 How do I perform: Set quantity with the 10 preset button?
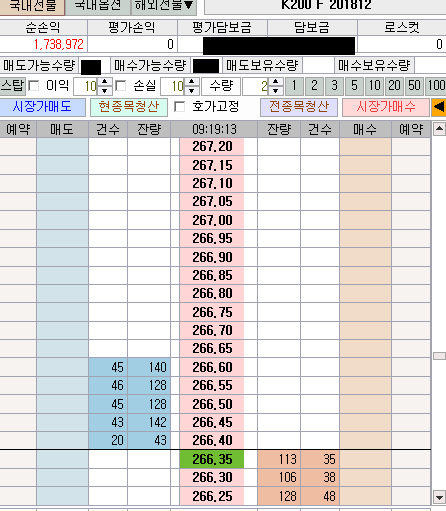click(x=374, y=86)
